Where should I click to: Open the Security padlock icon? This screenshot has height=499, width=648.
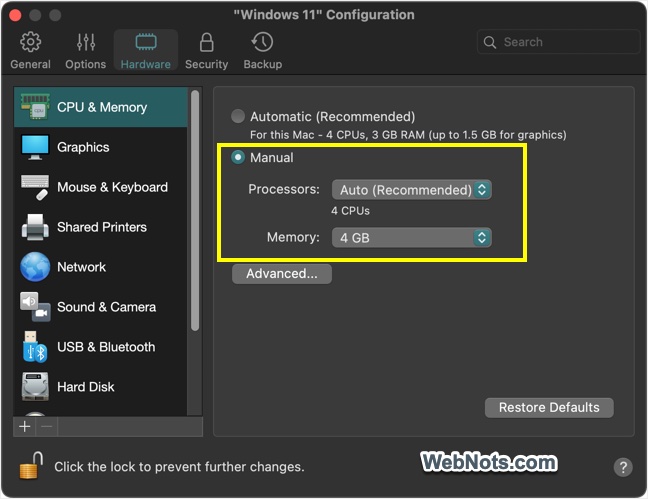pyautogui.click(x=207, y=42)
